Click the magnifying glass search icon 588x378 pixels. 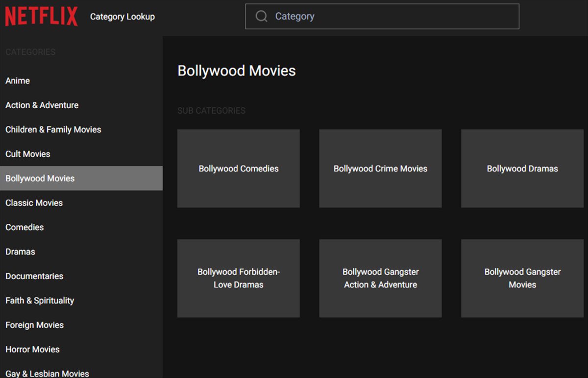click(x=261, y=16)
